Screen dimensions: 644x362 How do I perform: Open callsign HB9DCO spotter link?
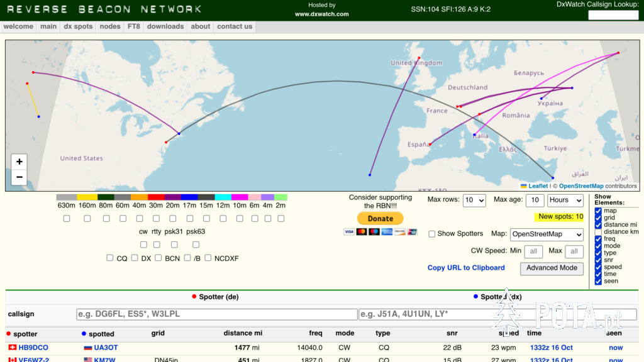coord(33,348)
